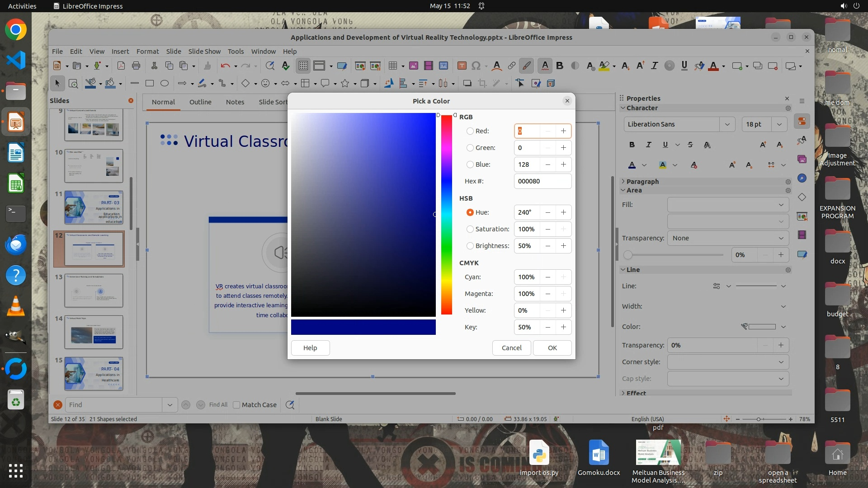Click the Italic icon in Properties sidebar

point(648,145)
